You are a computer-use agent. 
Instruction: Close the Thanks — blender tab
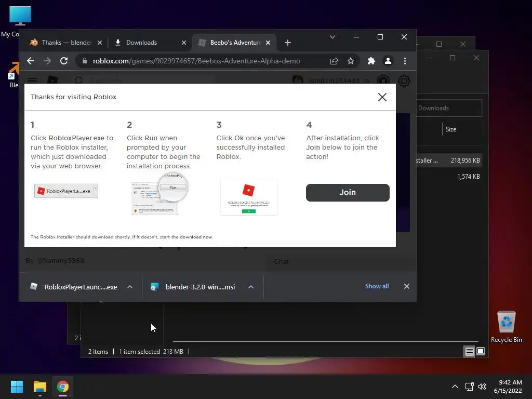(99, 43)
